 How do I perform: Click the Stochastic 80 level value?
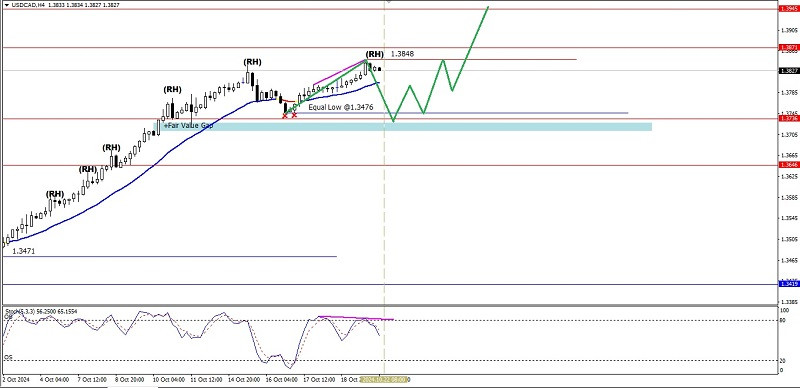click(x=783, y=321)
